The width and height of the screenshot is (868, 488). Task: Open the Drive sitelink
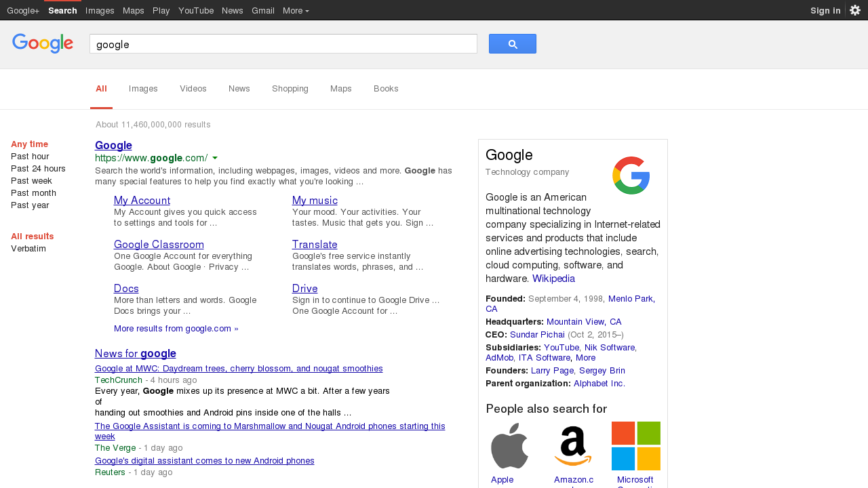point(305,289)
